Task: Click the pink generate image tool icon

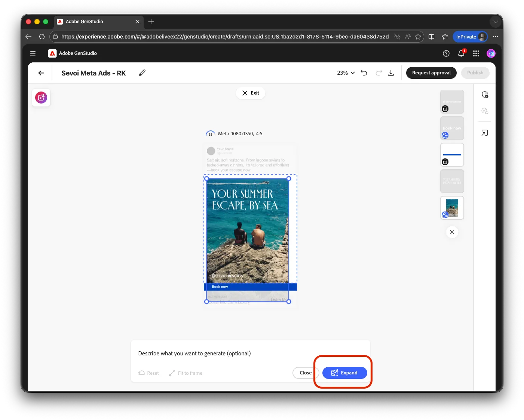Action: pos(41,98)
